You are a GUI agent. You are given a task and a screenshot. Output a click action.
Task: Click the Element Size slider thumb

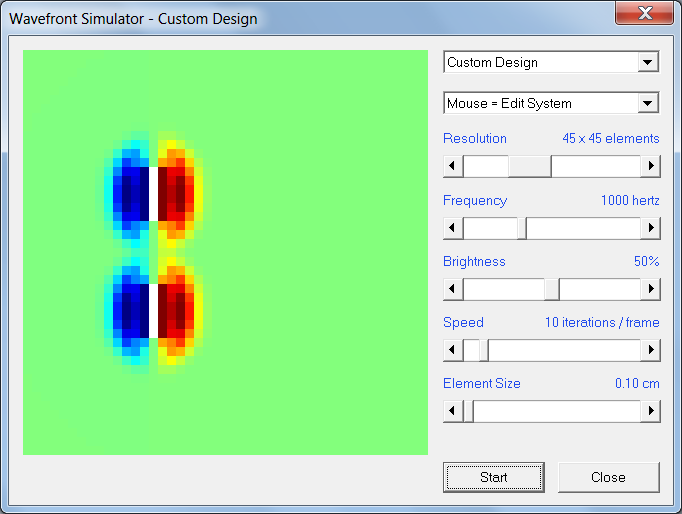pos(468,411)
